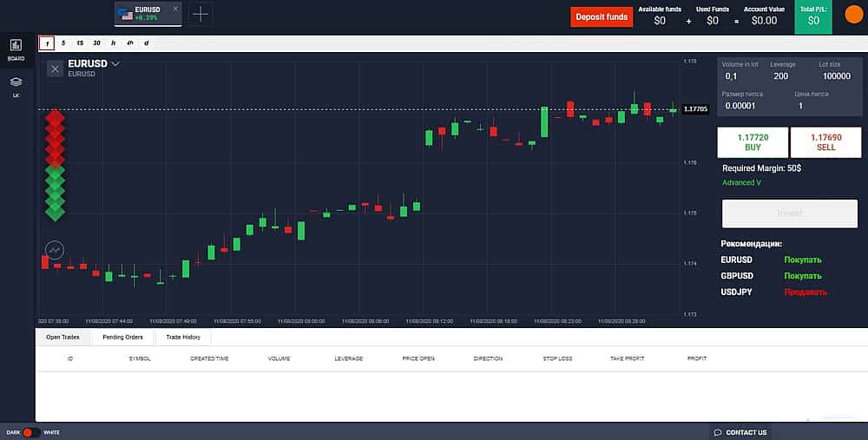Click the Deposit funds button

(x=602, y=16)
